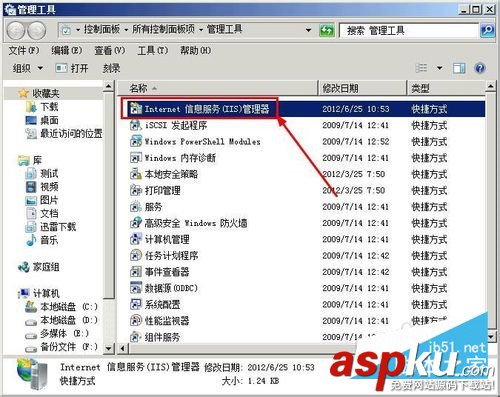500x397 pixels.
Task: Toggle the preview pane icon
Action: tap(459, 69)
